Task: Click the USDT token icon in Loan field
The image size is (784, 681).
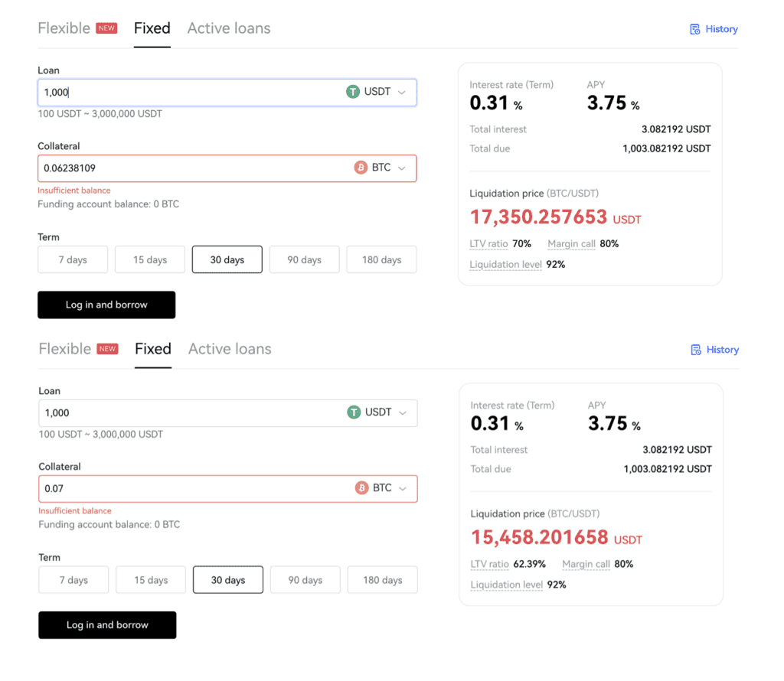Action: click(353, 91)
